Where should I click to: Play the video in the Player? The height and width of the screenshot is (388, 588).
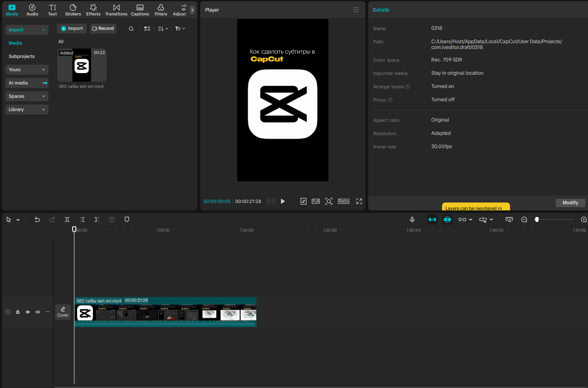[283, 201]
